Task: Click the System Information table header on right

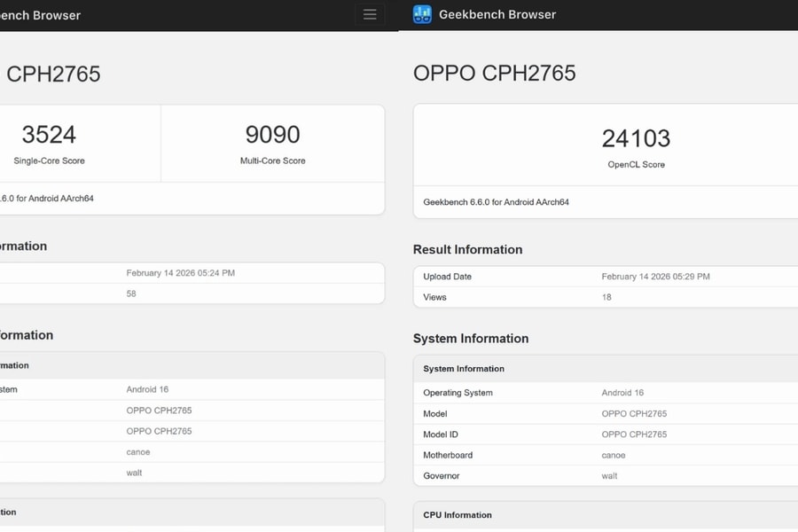Action: click(464, 369)
